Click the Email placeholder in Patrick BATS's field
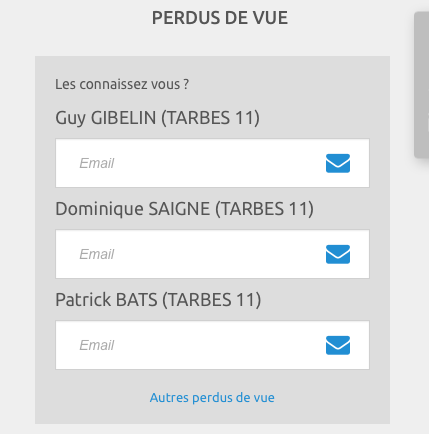 click(97, 345)
